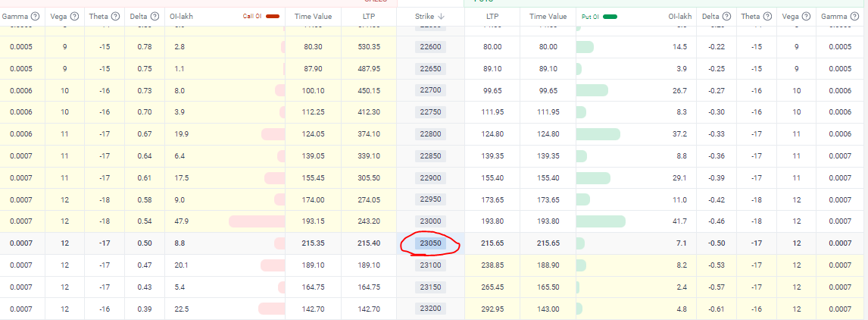The image size is (868, 320).
Task: Click put Time Value 188.90
Action: (548, 265)
